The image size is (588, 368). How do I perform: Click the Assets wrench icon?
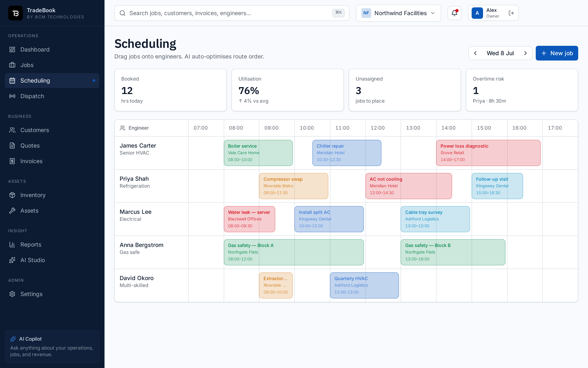[x=12, y=211]
